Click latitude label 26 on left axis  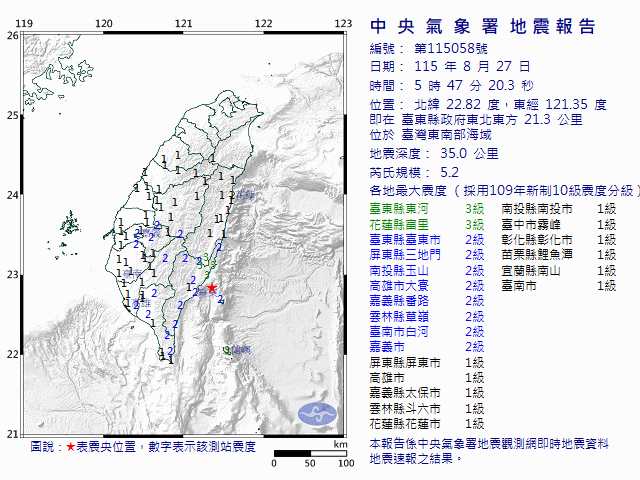click(13, 36)
